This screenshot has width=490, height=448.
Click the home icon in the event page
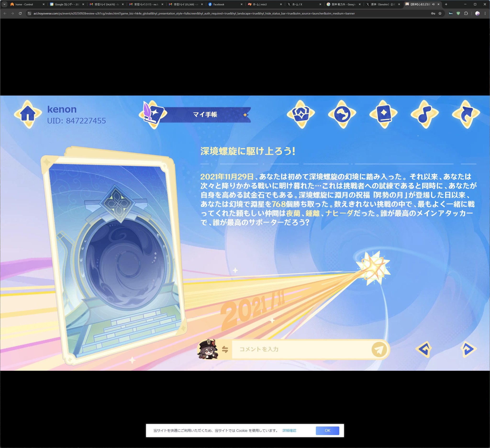click(28, 114)
